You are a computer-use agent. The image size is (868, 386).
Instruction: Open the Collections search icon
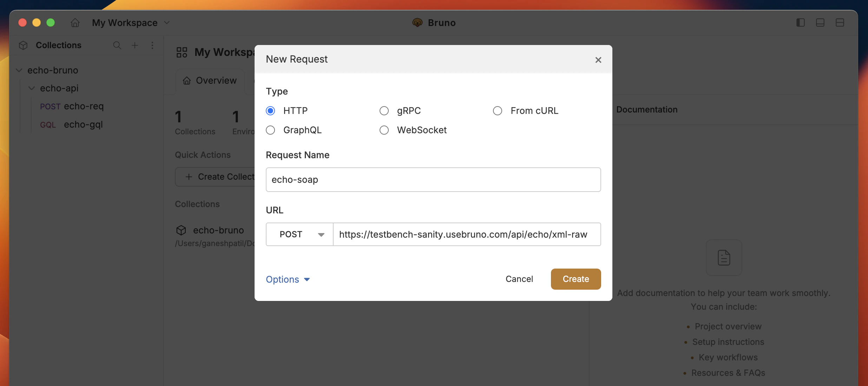(117, 45)
